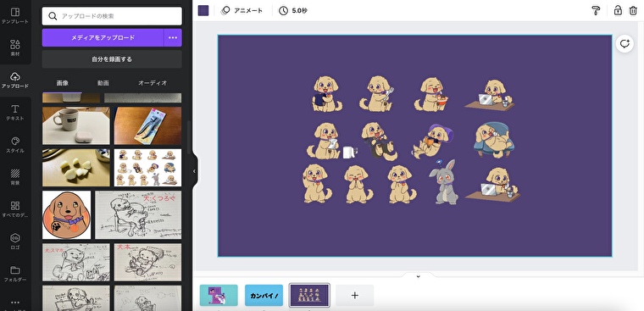Open the スタイル styles panel
644x311 pixels.
click(15, 145)
